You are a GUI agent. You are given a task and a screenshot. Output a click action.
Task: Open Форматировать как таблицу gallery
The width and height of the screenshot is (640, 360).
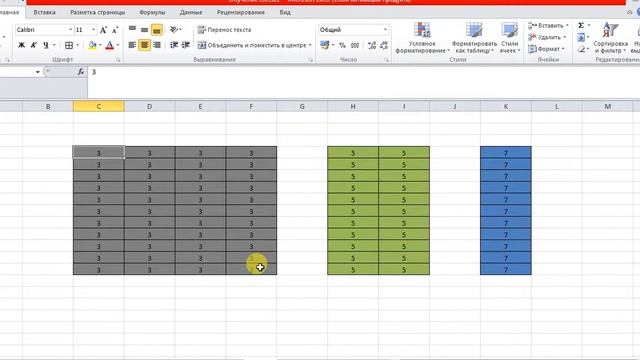[474, 38]
